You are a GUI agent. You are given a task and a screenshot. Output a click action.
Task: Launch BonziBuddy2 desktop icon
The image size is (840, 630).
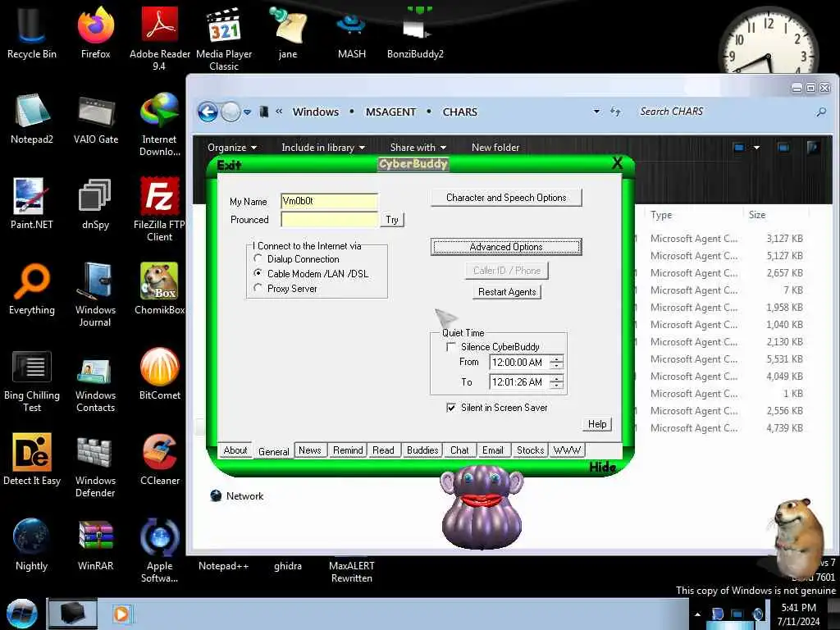point(415,33)
